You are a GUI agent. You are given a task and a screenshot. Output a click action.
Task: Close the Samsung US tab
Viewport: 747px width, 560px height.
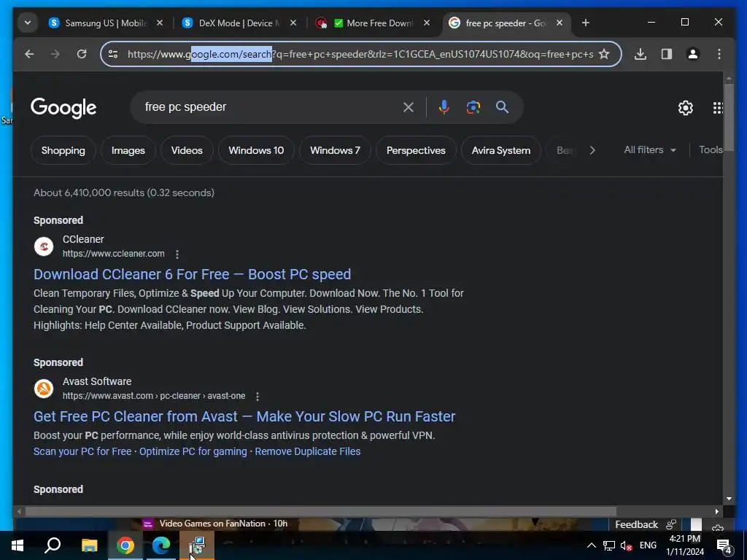(160, 23)
